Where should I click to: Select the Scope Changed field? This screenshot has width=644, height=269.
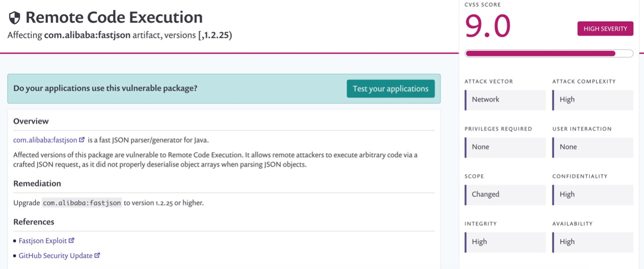(505, 194)
